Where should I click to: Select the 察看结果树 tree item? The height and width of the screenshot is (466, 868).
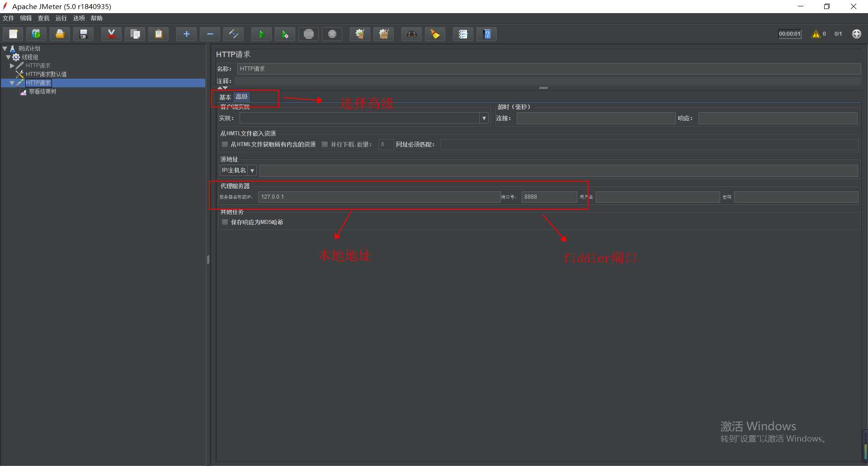point(42,91)
